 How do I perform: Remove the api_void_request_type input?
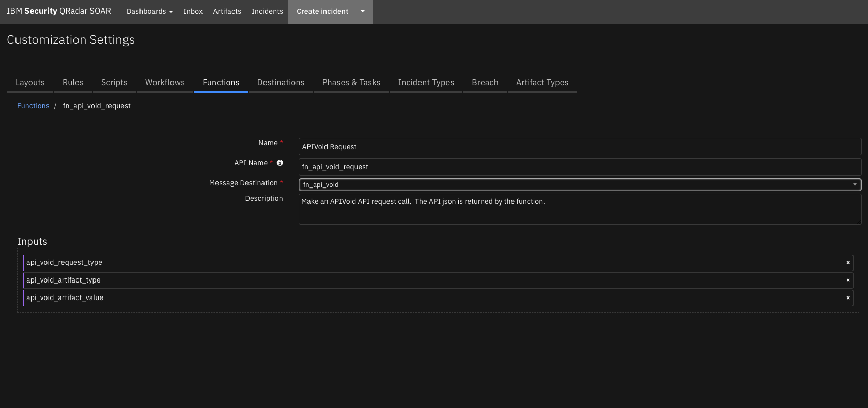coord(848,263)
